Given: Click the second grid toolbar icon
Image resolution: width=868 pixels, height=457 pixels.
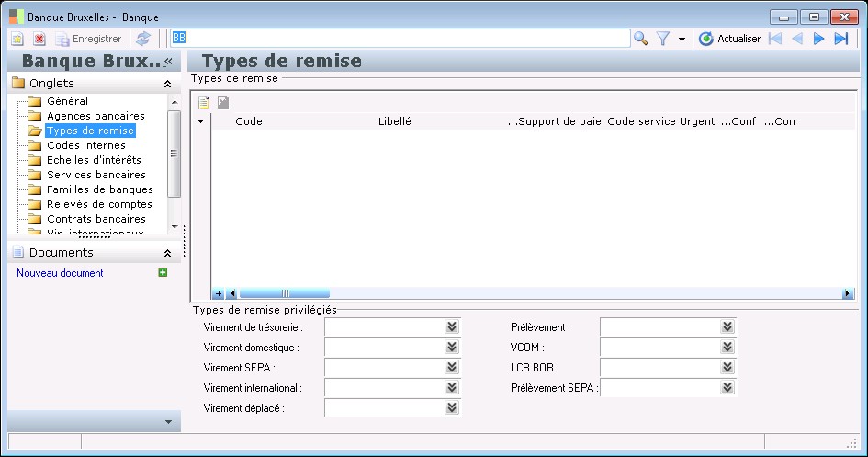Looking at the screenshot, I should [x=223, y=102].
